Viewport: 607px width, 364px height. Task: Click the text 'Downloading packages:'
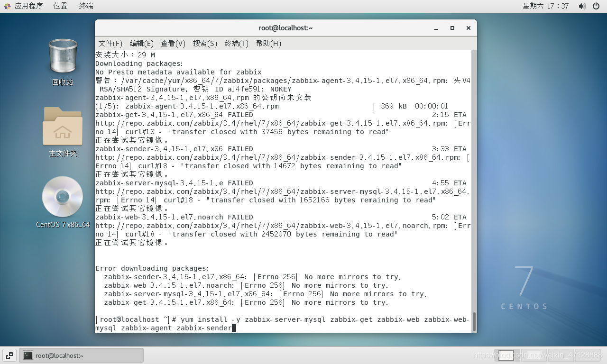point(139,64)
